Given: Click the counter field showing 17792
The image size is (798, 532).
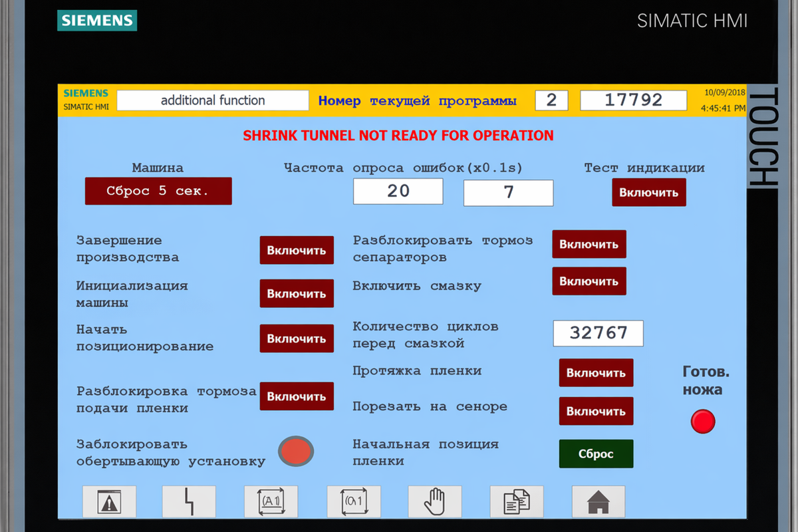Looking at the screenshot, I should pos(634,100).
